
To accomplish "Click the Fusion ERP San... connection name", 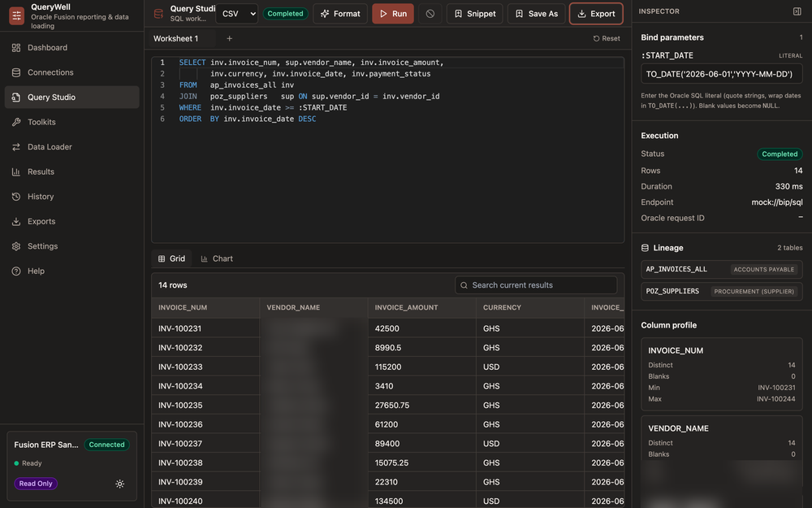I will (x=46, y=445).
